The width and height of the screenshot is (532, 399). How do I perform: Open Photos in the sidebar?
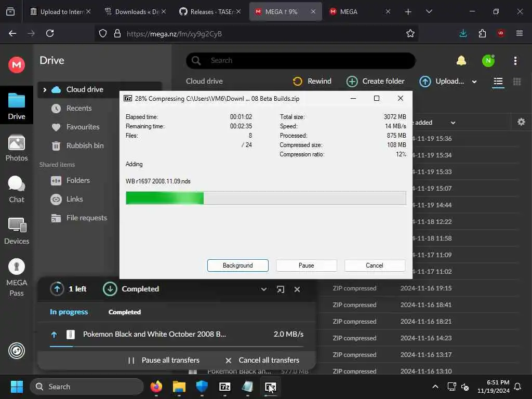(x=16, y=148)
